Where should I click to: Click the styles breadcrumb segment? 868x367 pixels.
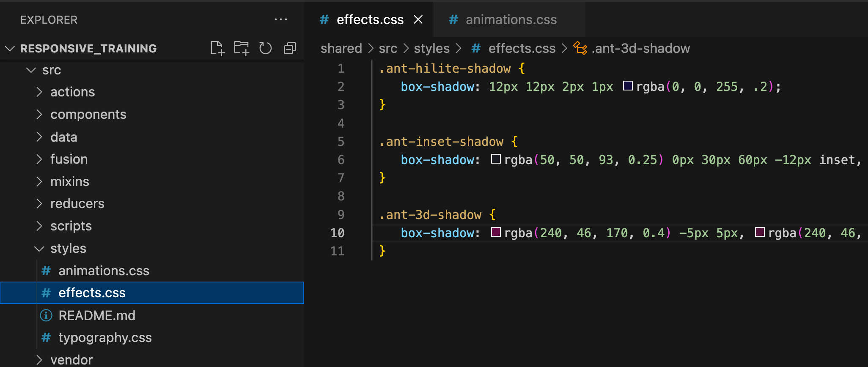pos(431,48)
